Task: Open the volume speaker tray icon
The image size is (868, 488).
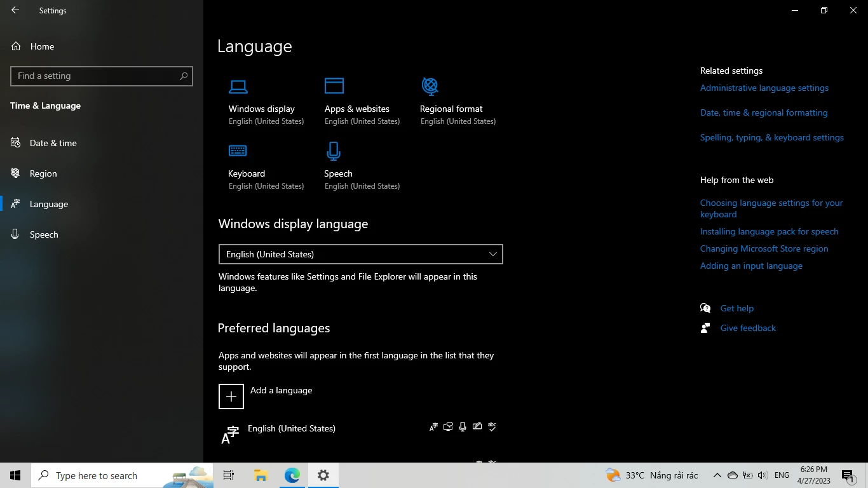Action: 763,475
